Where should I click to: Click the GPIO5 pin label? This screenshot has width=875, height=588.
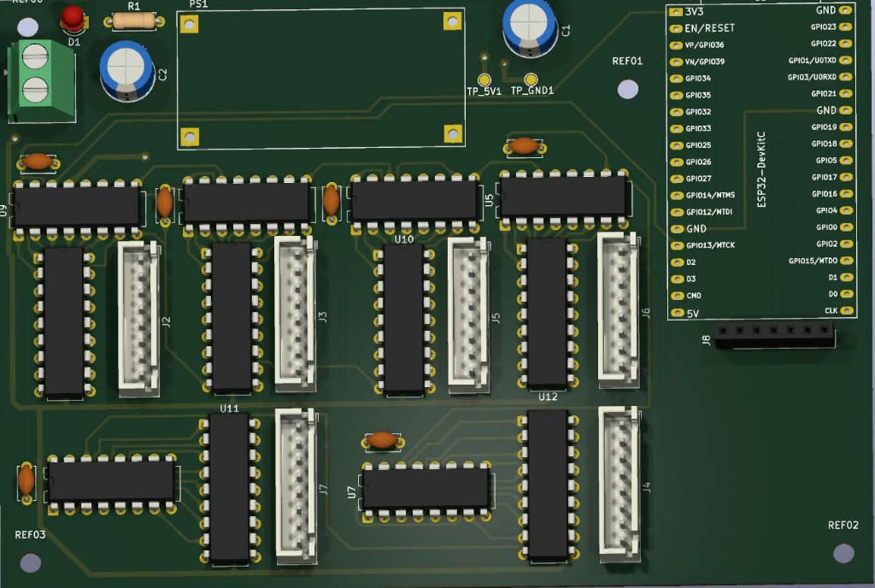(x=826, y=160)
